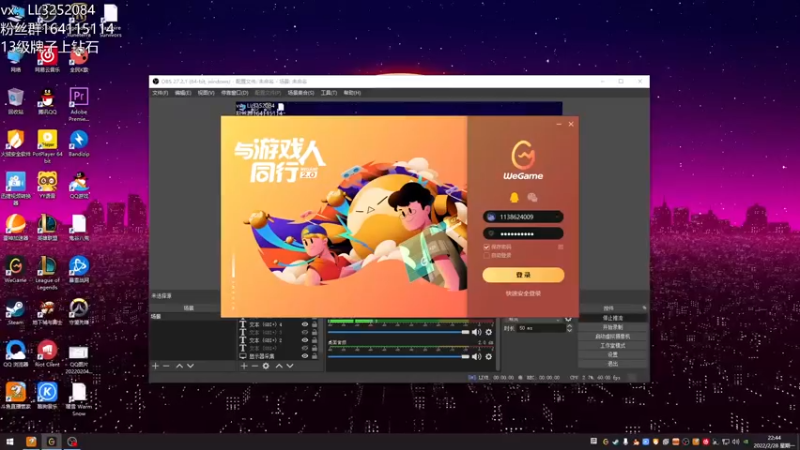Select QQ login penguin icon in WeGame
The image size is (800, 450).
click(514, 197)
